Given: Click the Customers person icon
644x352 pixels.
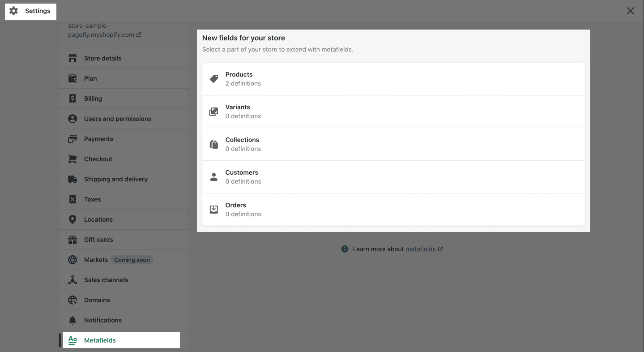Looking at the screenshot, I should click(214, 177).
